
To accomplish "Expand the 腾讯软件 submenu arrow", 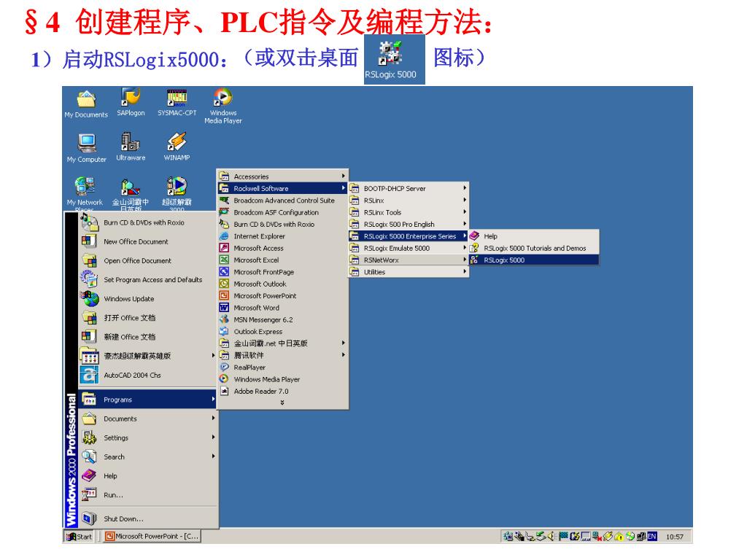I will [x=343, y=355].
